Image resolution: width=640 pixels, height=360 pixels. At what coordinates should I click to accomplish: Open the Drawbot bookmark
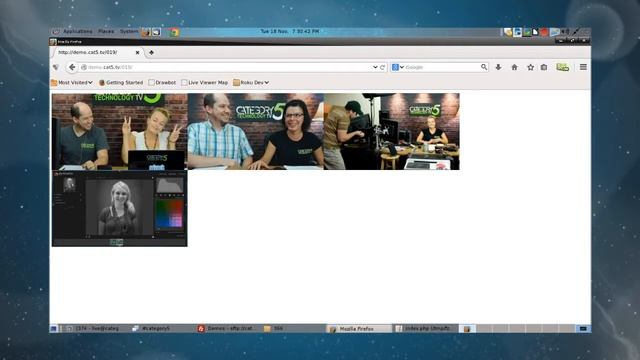point(162,82)
